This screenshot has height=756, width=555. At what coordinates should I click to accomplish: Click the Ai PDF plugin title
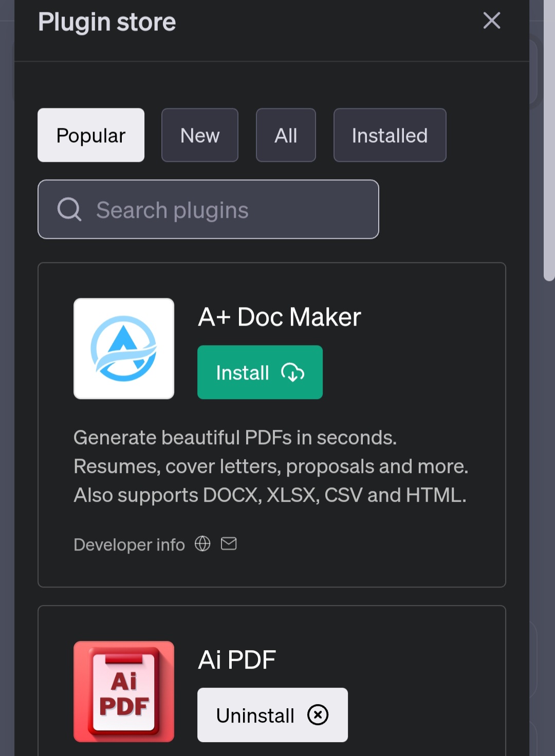click(x=236, y=659)
